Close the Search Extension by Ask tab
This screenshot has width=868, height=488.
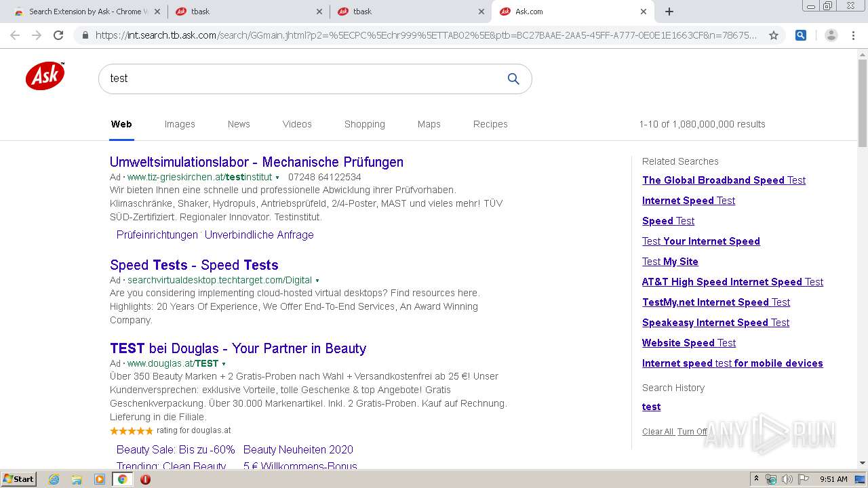157,12
